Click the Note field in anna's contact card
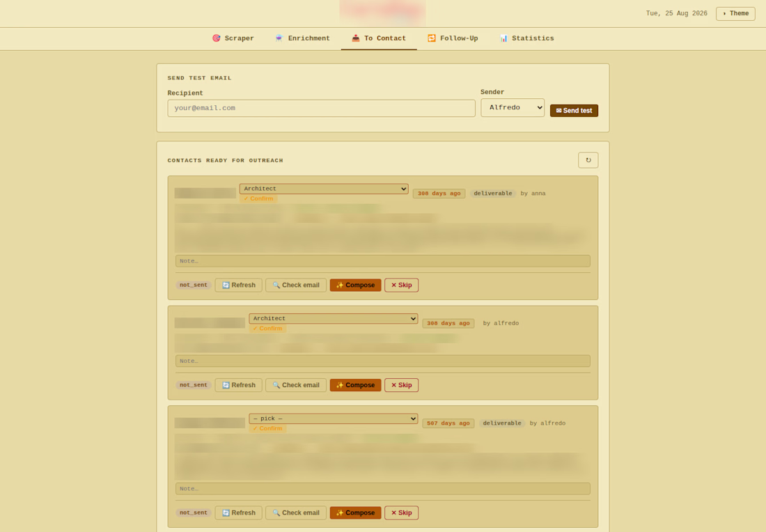This screenshot has height=532, width=766. pos(382,261)
